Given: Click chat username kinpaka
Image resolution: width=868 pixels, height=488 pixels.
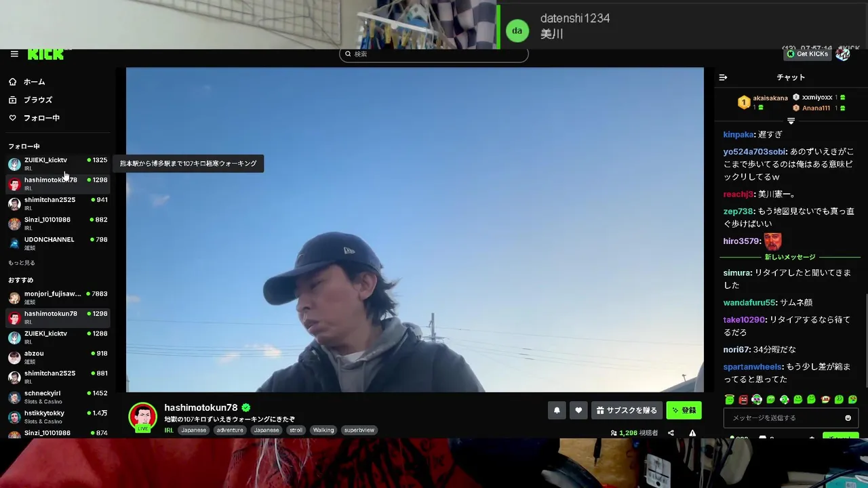Looking at the screenshot, I should click(738, 135).
